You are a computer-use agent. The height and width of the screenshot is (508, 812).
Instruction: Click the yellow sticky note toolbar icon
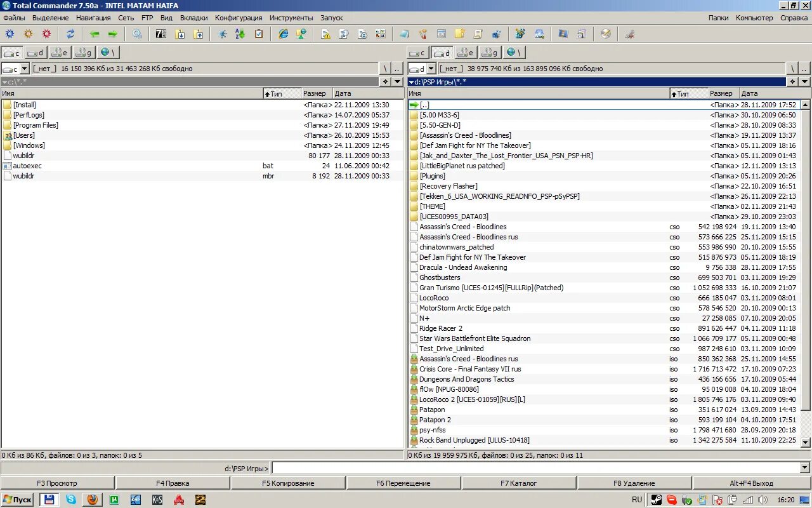click(460, 34)
